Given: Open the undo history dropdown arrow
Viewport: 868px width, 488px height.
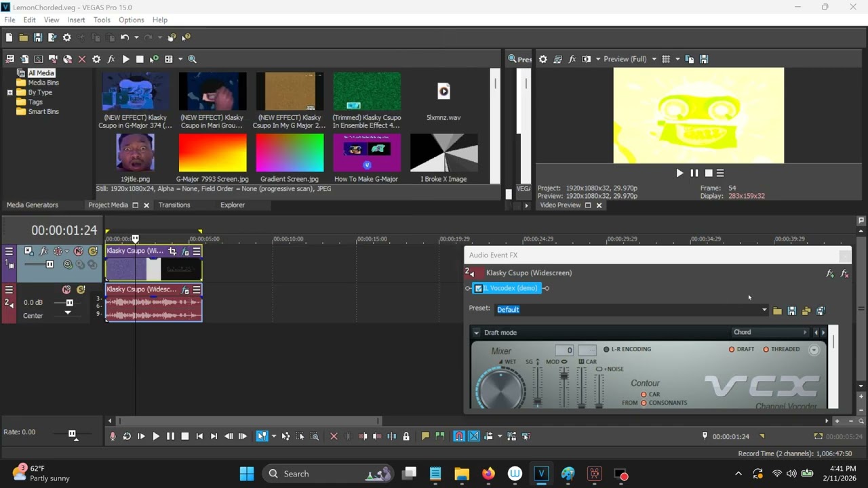Looking at the screenshot, I should tap(136, 38).
